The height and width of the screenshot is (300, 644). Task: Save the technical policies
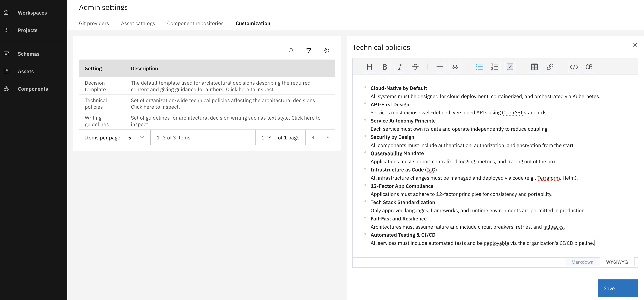tap(617, 288)
